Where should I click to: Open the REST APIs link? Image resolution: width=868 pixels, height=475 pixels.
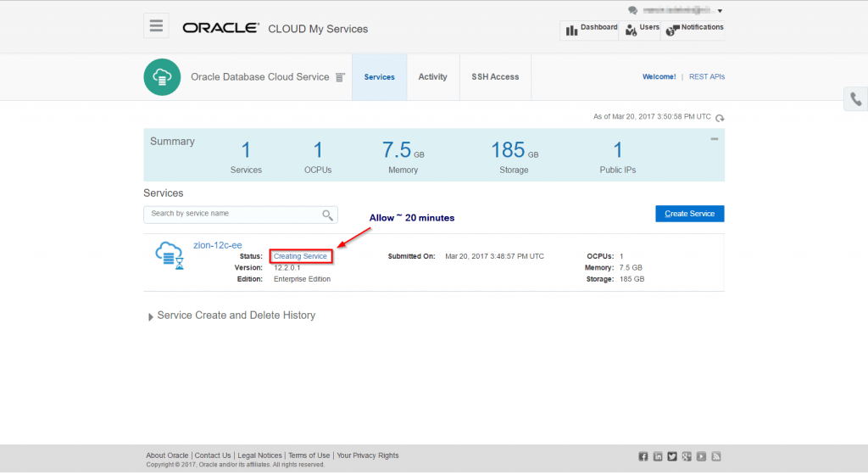point(706,77)
